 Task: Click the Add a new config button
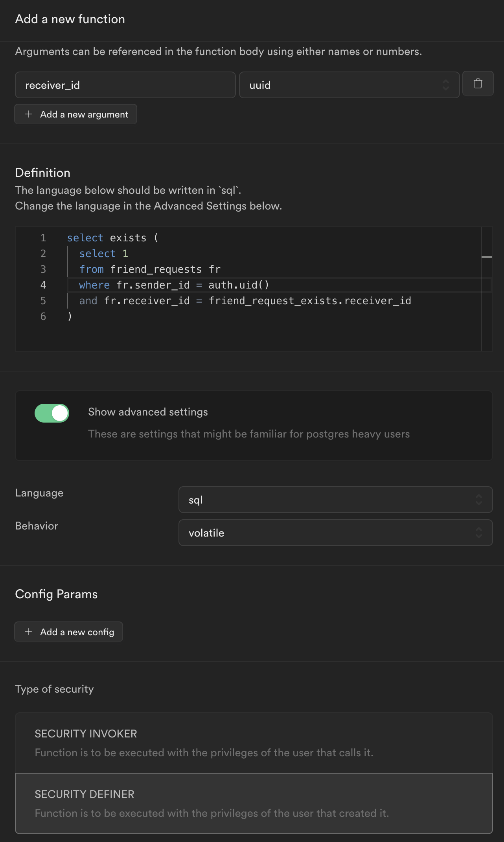68,632
